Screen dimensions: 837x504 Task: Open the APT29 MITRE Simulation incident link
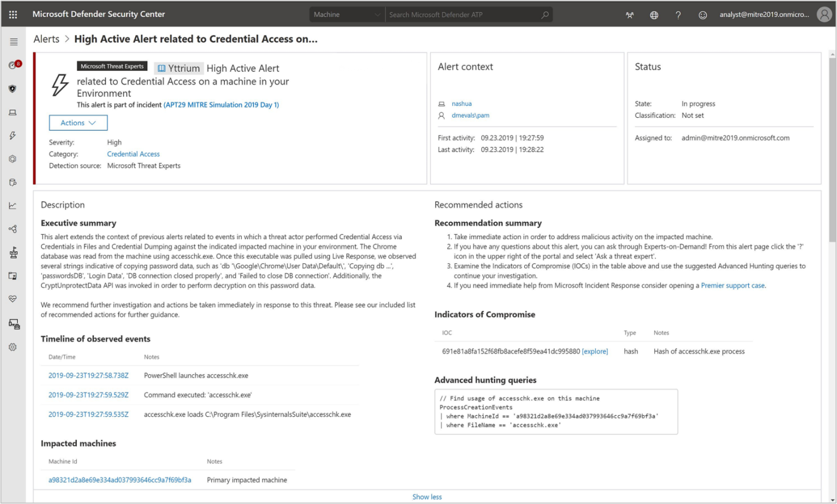tap(221, 105)
